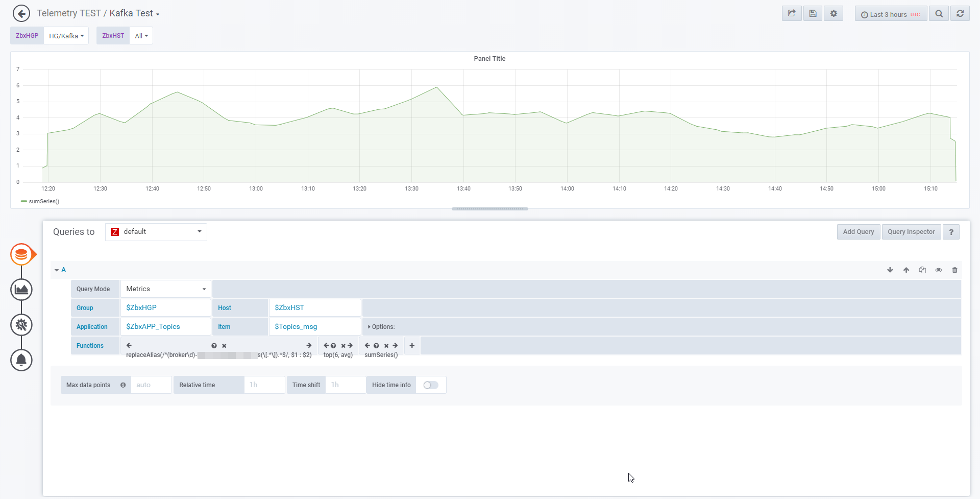This screenshot has height=499, width=980.
Task: Open the Alert bell icon in the editor sidebar
Action: (x=21, y=360)
